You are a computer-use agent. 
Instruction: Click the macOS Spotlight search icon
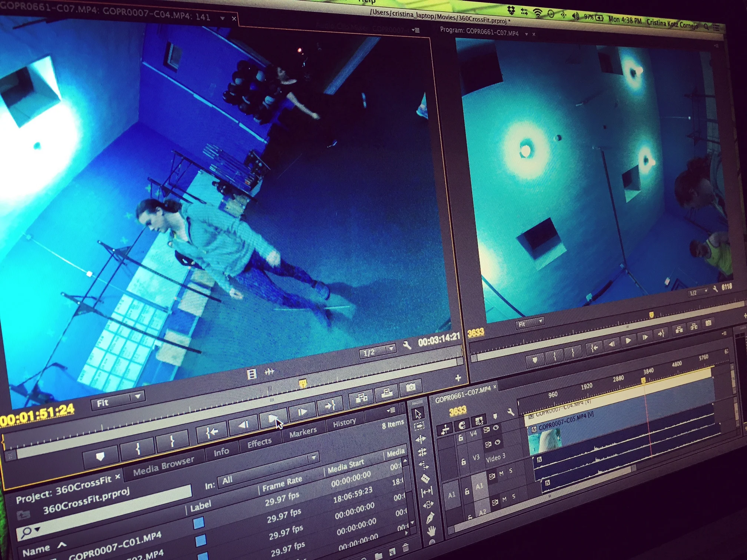[706, 26]
